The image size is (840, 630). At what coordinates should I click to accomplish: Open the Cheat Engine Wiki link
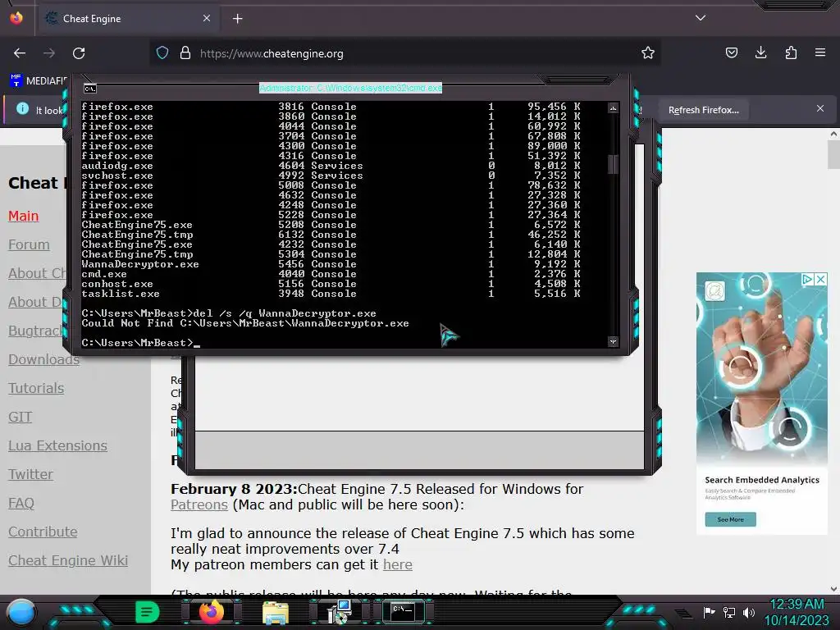coord(68,560)
